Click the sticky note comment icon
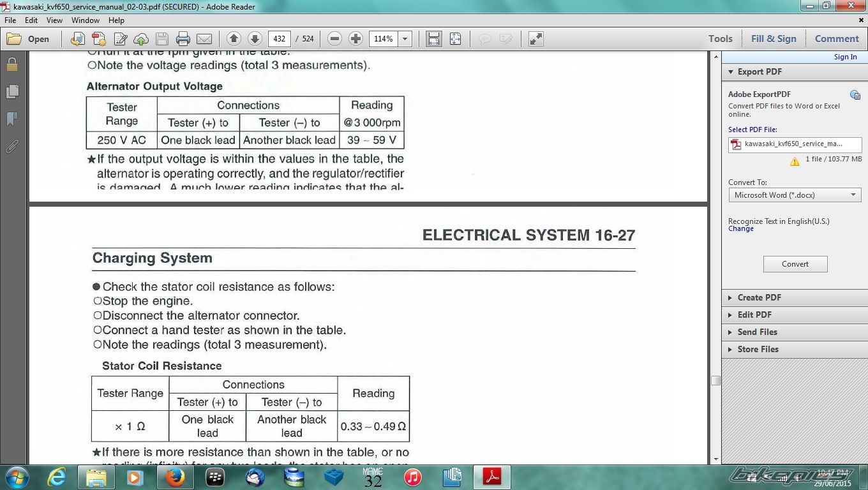 (485, 39)
